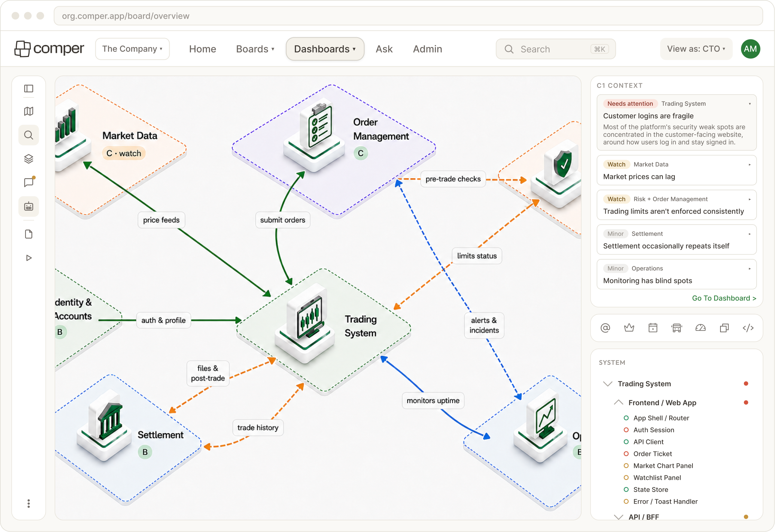This screenshot has height=532, width=775.
Task: Click the duplicate windows icon
Action: tap(724, 328)
